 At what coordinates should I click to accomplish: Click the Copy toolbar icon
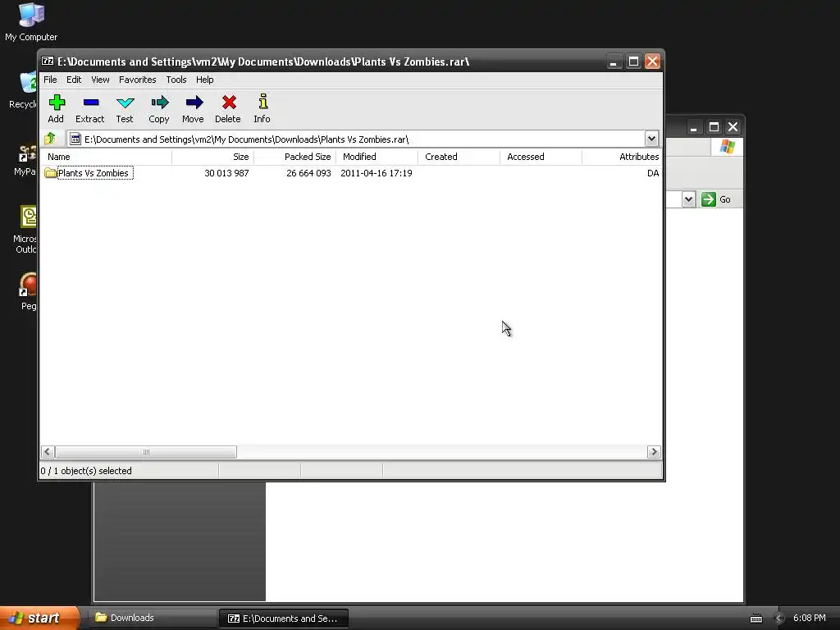point(160,103)
